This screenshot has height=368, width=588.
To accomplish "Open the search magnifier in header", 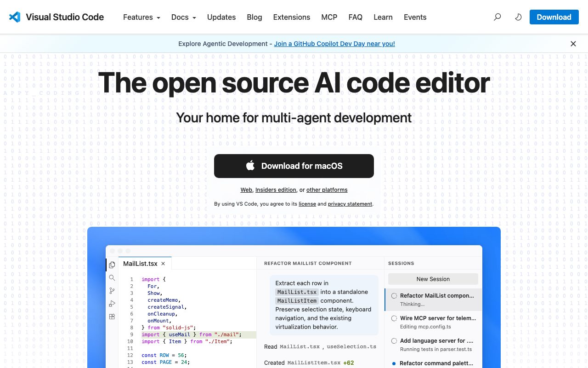I will [497, 17].
